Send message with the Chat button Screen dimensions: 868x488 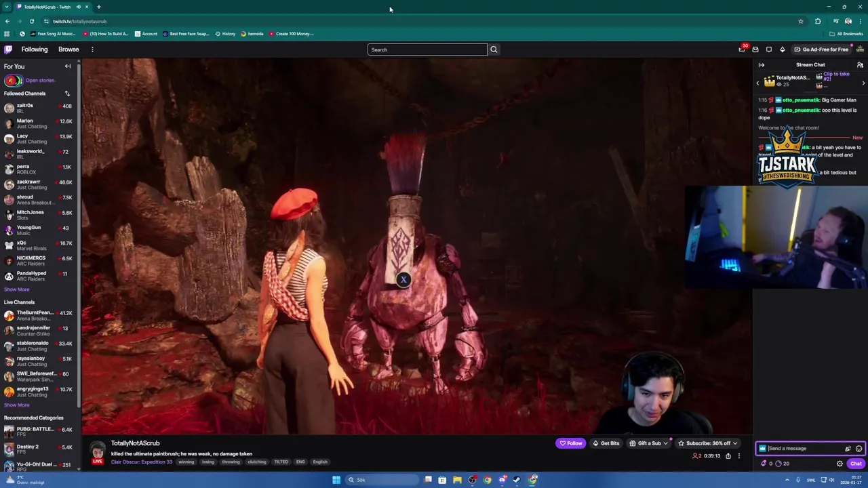tap(856, 464)
